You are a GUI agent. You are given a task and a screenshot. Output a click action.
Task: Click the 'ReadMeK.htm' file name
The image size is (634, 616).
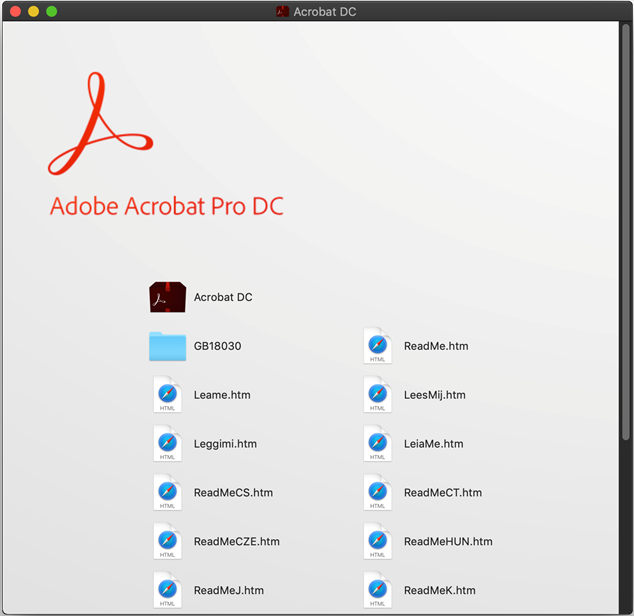440,591
